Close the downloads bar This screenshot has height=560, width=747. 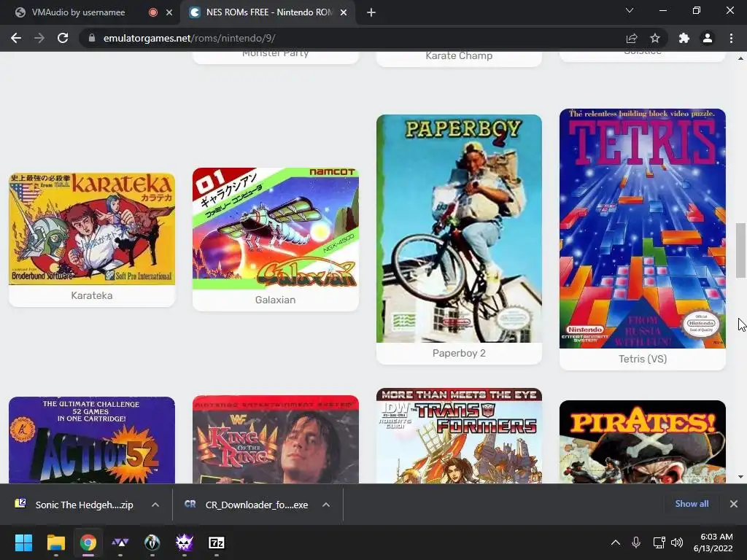(734, 503)
